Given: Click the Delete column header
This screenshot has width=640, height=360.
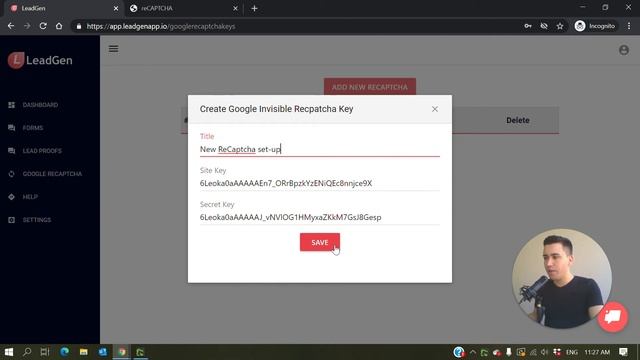Looking at the screenshot, I should pyautogui.click(x=518, y=120).
